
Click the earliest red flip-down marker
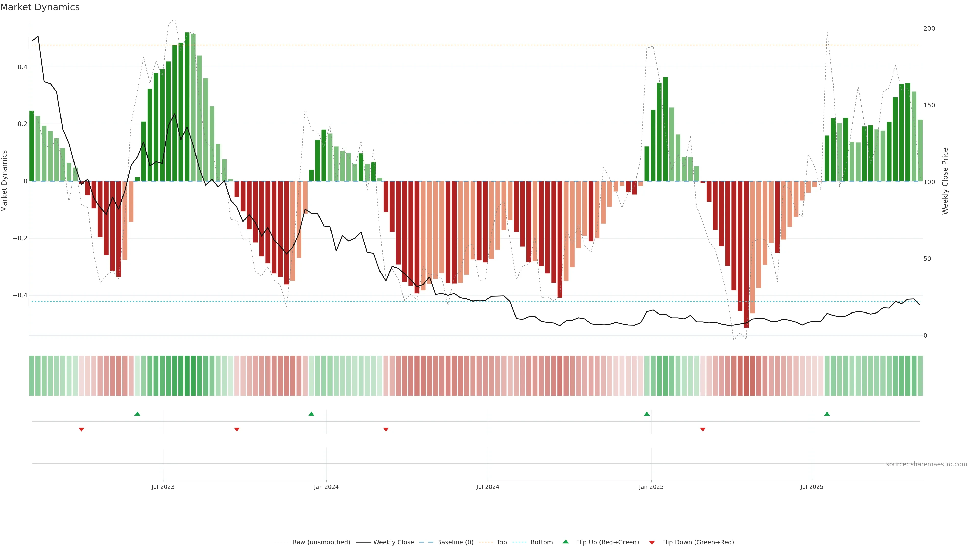point(81,429)
